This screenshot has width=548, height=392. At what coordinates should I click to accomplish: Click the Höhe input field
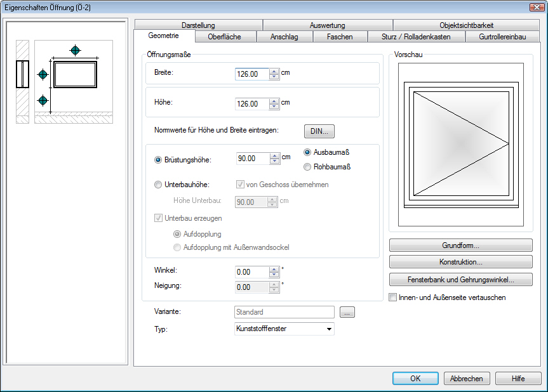(x=252, y=103)
